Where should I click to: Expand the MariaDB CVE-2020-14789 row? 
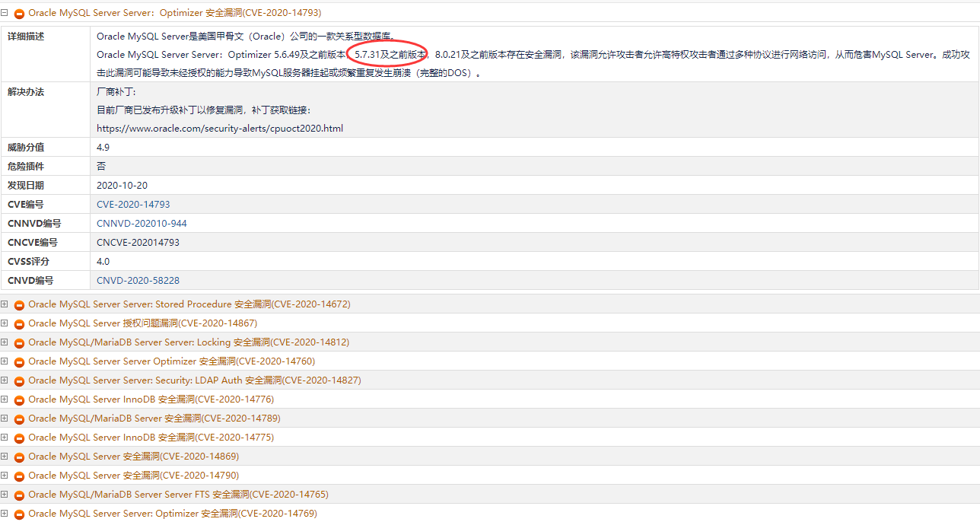[x=5, y=419]
